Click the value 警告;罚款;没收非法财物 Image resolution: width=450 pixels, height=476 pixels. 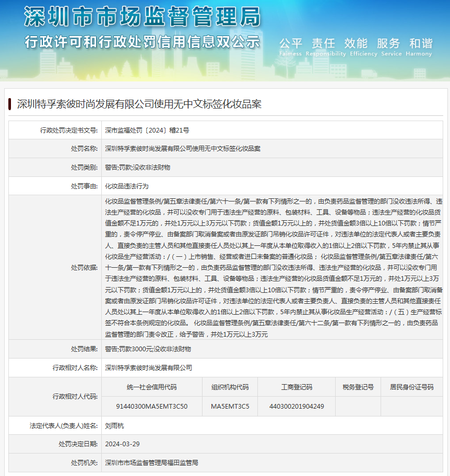[137, 167]
